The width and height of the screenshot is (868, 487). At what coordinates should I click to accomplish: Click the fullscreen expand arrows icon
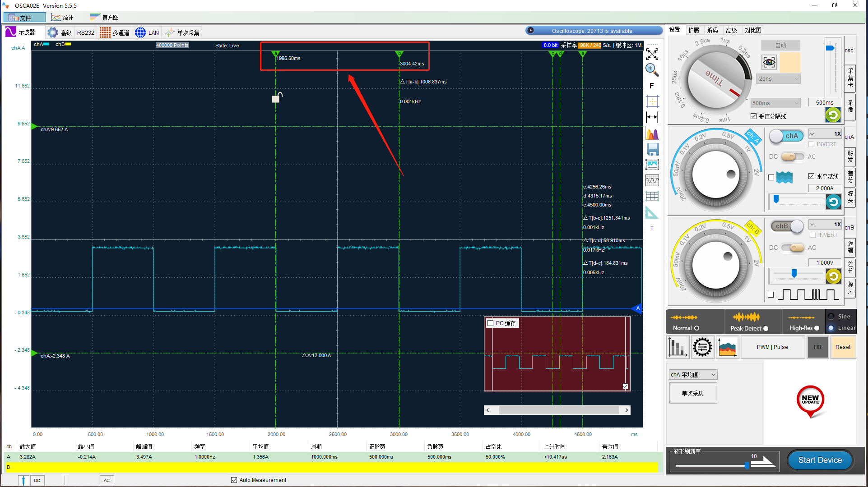click(x=652, y=54)
